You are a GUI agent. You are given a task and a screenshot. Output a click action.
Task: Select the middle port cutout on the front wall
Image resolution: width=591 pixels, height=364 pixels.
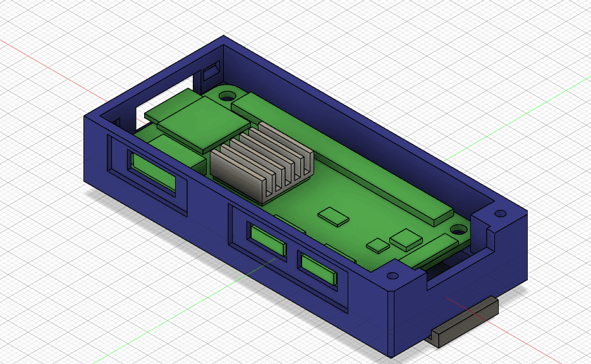pos(267,241)
